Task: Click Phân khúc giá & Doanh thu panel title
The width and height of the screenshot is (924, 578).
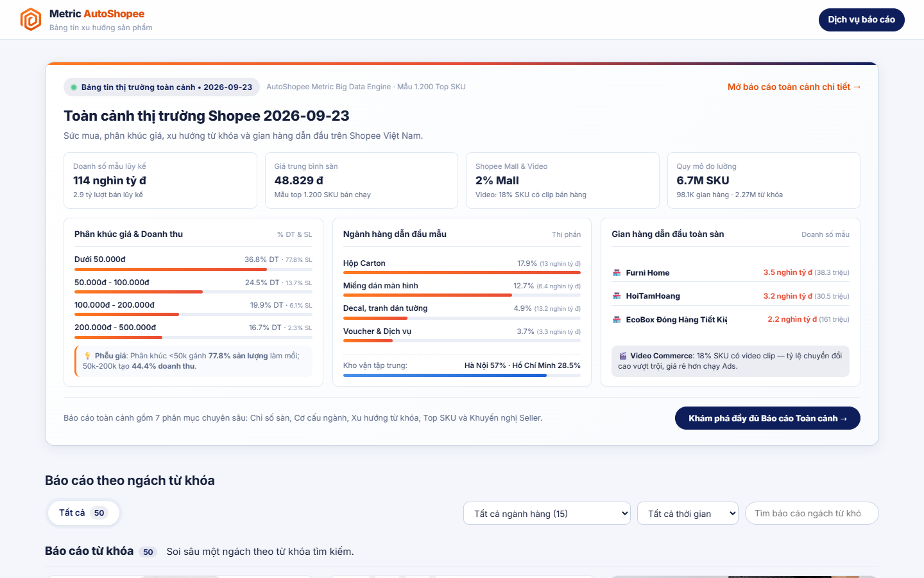Action: (x=128, y=234)
